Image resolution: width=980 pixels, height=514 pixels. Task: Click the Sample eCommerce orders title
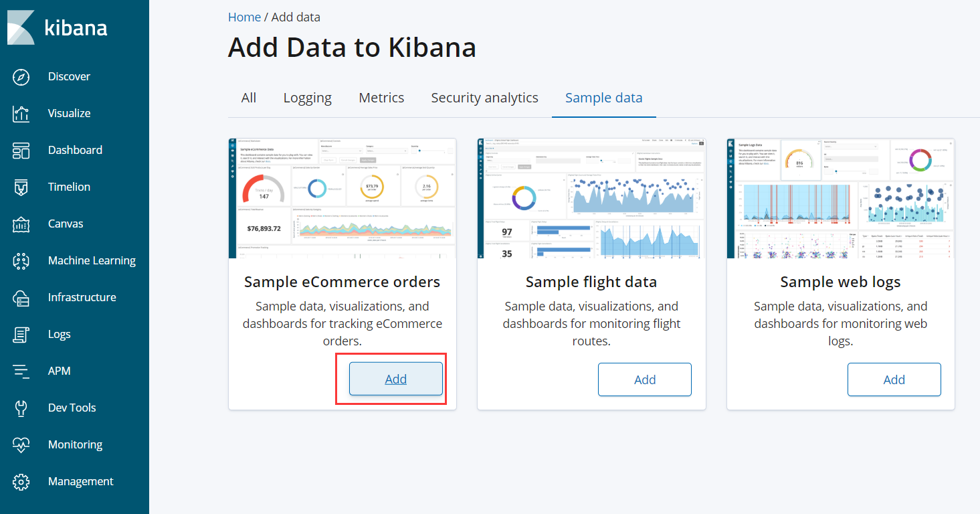click(x=342, y=282)
